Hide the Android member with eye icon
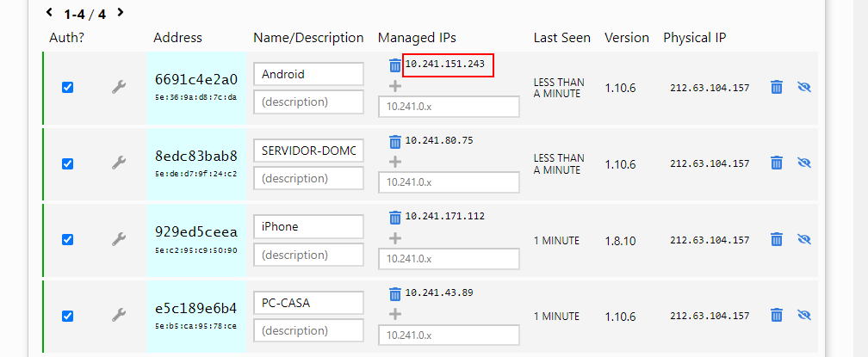The image size is (868, 357). pyautogui.click(x=804, y=88)
